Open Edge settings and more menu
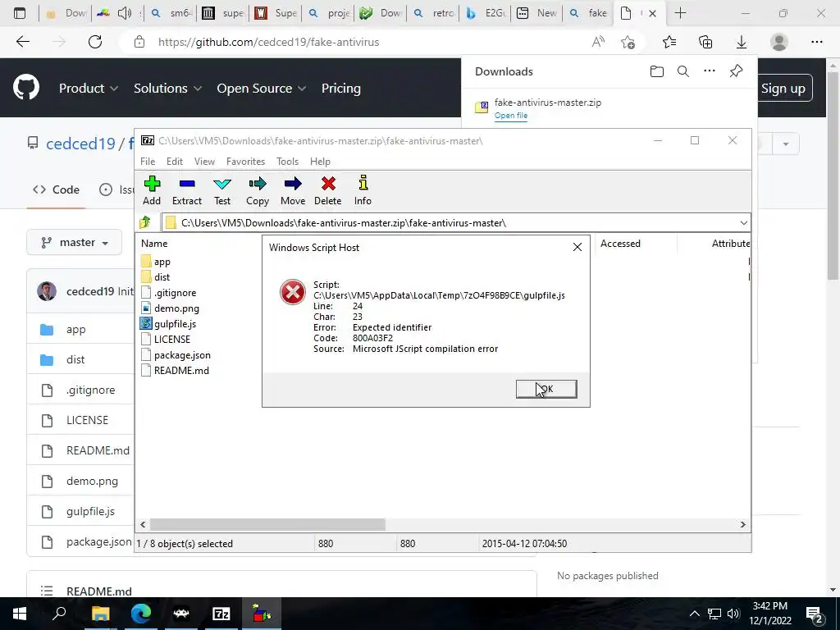Image resolution: width=840 pixels, height=630 pixels. pyautogui.click(x=816, y=42)
